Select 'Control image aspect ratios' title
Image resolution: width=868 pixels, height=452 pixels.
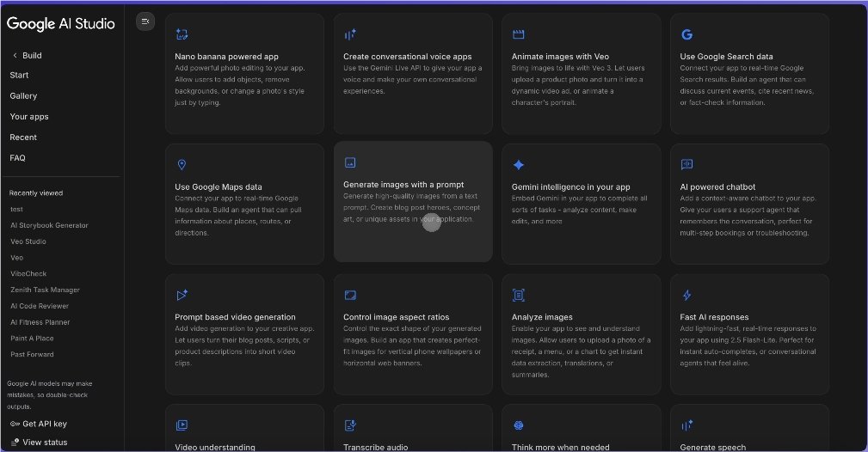coord(397,317)
